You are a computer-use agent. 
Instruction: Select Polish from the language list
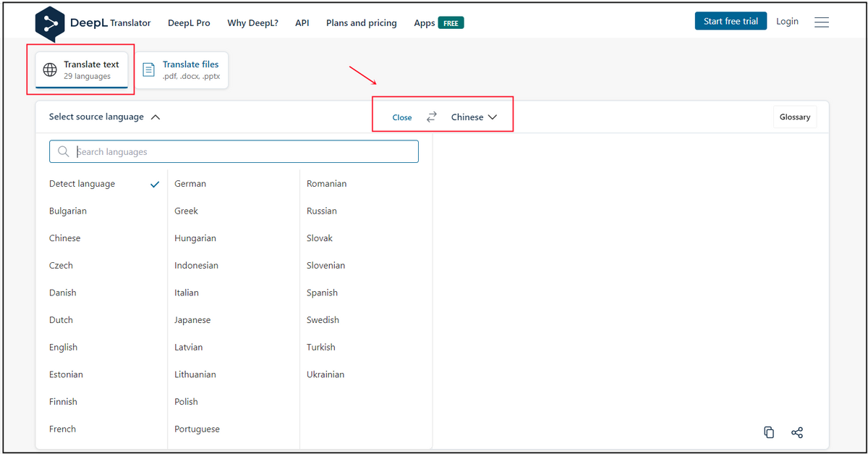pyautogui.click(x=186, y=401)
